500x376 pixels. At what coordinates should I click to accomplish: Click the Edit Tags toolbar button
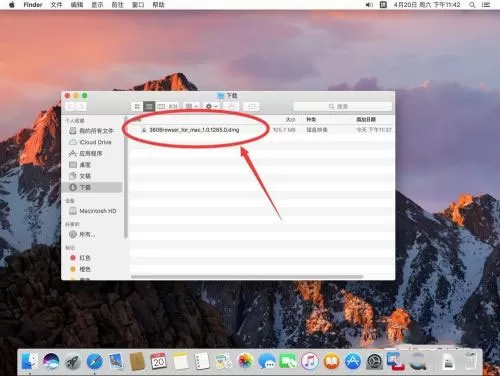click(x=251, y=106)
